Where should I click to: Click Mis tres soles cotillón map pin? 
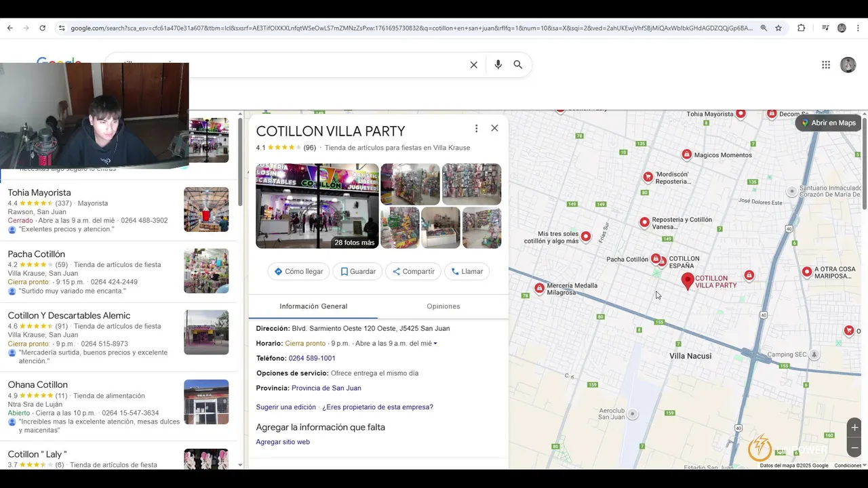(x=586, y=237)
